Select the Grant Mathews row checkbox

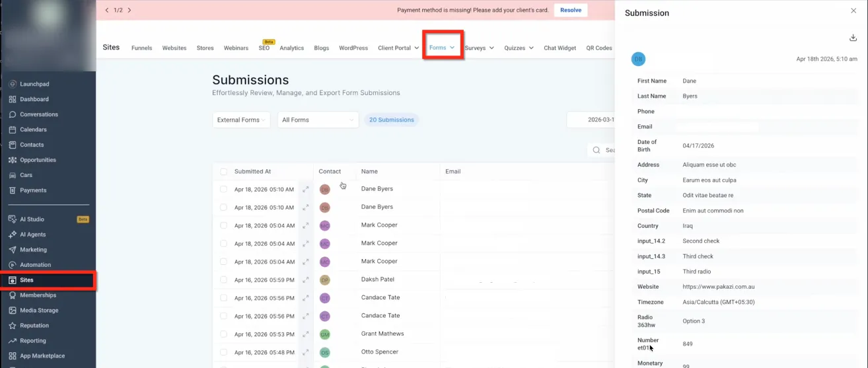[224, 334]
